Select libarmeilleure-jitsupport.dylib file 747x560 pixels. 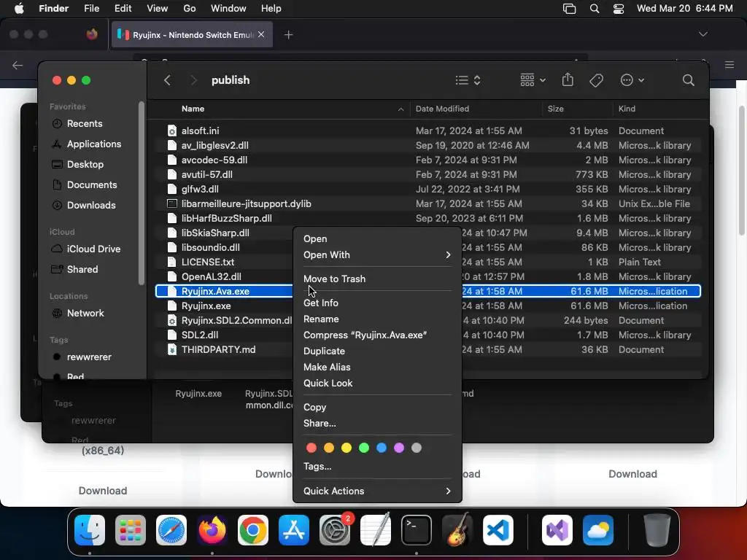[x=427, y=204]
